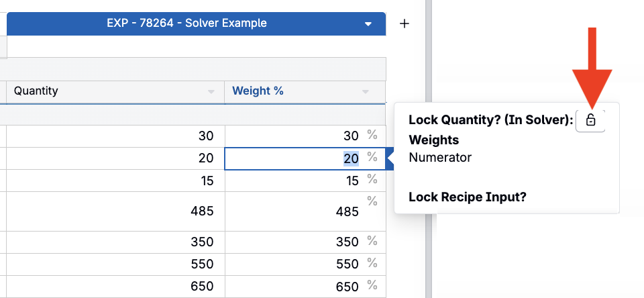The height and width of the screenshot is (298, 644).
Task: Click the Numerator text under Weights
Action: click(440, 157)
